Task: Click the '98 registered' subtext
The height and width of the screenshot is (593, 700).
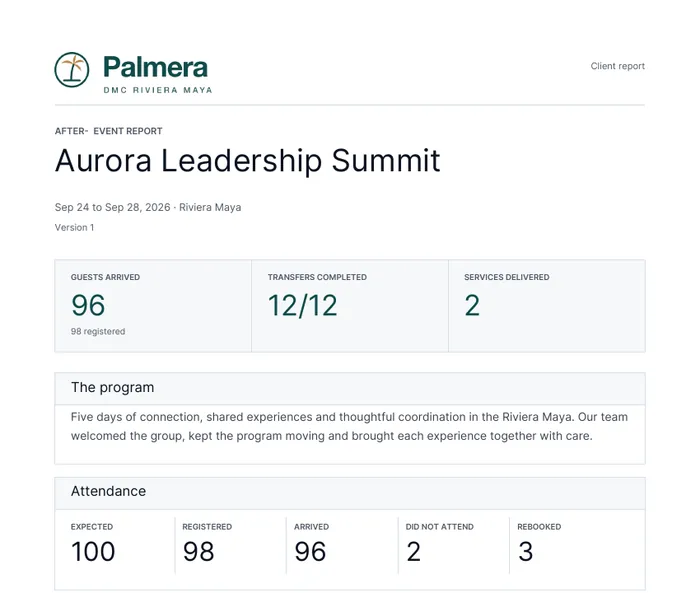Action: click(98, 331)
